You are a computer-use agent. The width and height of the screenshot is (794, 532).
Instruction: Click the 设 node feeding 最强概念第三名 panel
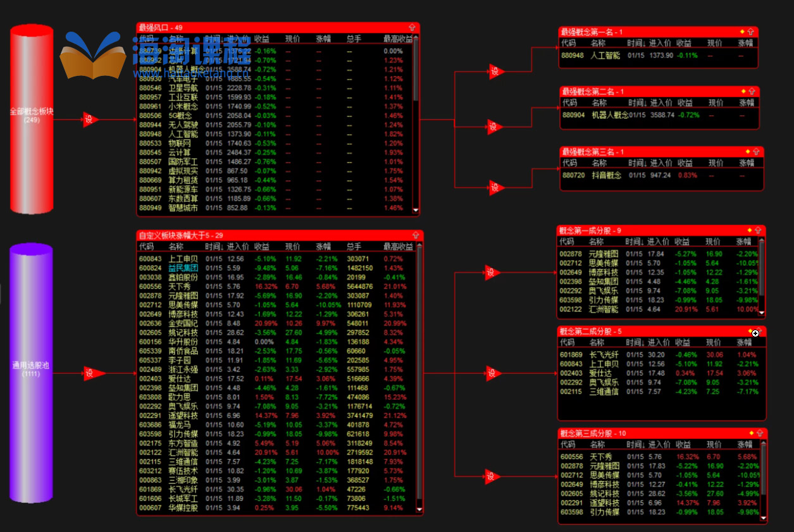coord(495,188)
